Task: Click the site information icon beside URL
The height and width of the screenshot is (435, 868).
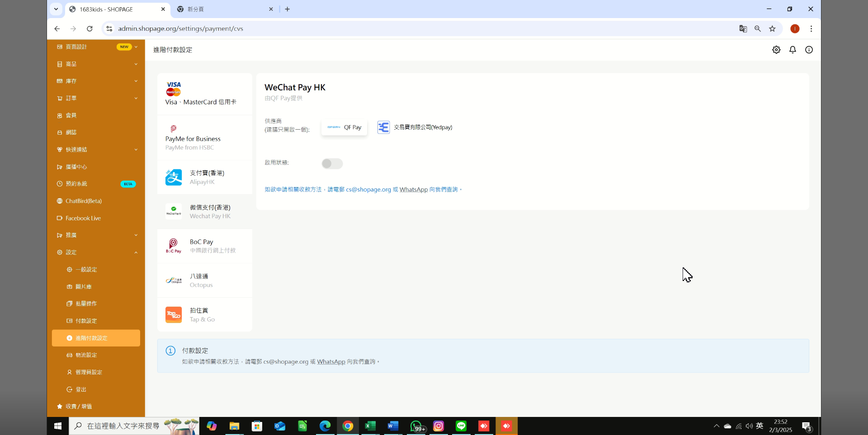Action: point(109,28)
